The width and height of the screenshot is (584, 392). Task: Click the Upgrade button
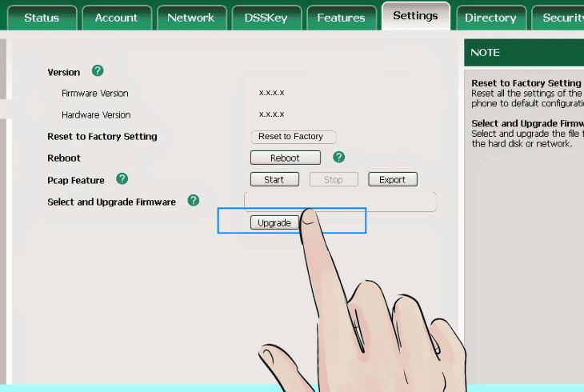(x=274, y=223)
